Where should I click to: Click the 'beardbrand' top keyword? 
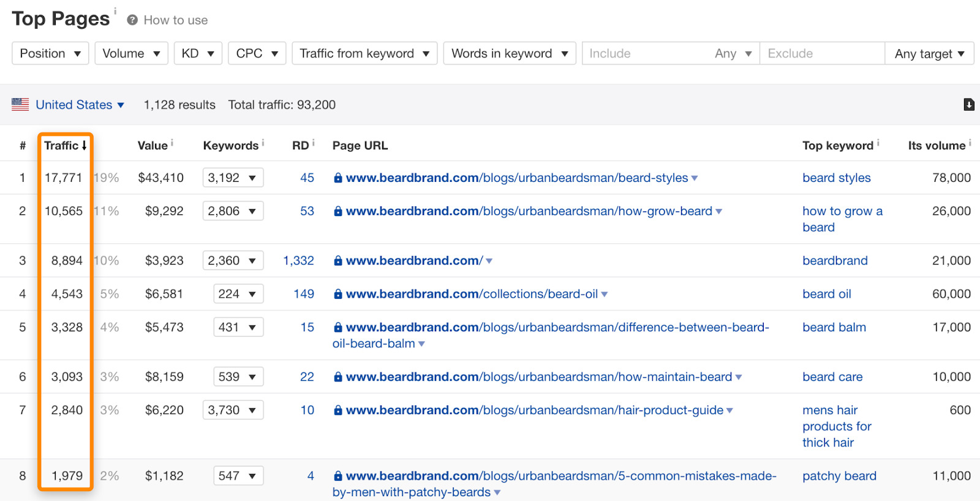835,260
